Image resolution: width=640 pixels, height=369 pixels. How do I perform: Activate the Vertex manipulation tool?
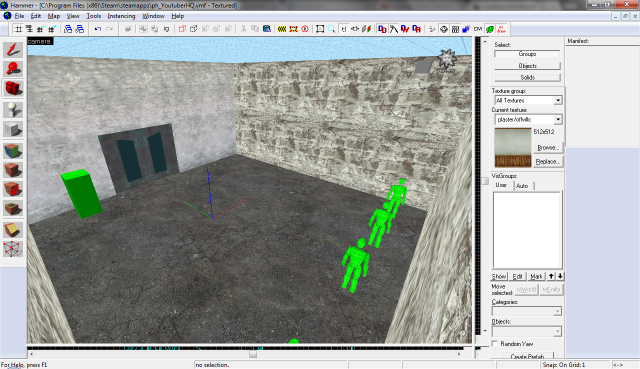[x=13, y=249]
